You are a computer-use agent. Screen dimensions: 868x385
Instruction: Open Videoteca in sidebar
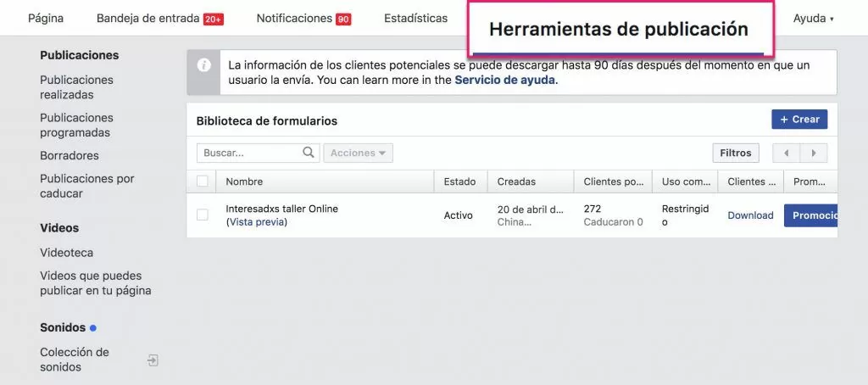click(x=66, y=253)
